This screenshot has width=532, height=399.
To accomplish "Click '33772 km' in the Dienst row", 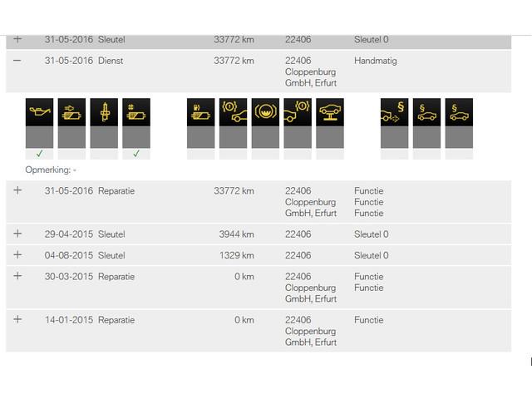I will (x=234, y=61).
